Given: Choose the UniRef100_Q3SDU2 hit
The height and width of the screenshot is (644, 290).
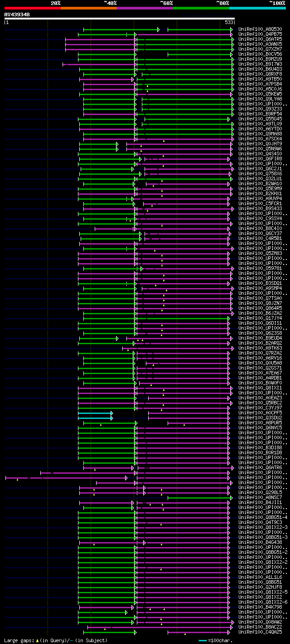Looking at the screenshot, I should click(260, 418).
